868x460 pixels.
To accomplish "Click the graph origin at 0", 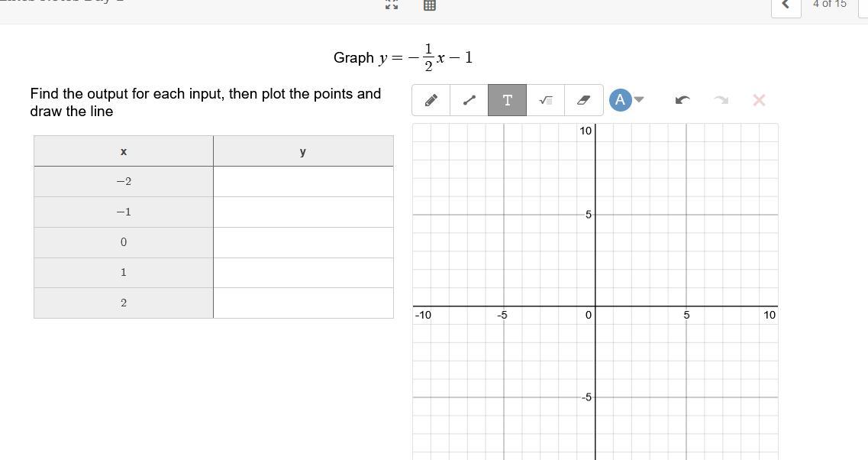I will coord(595,306).
